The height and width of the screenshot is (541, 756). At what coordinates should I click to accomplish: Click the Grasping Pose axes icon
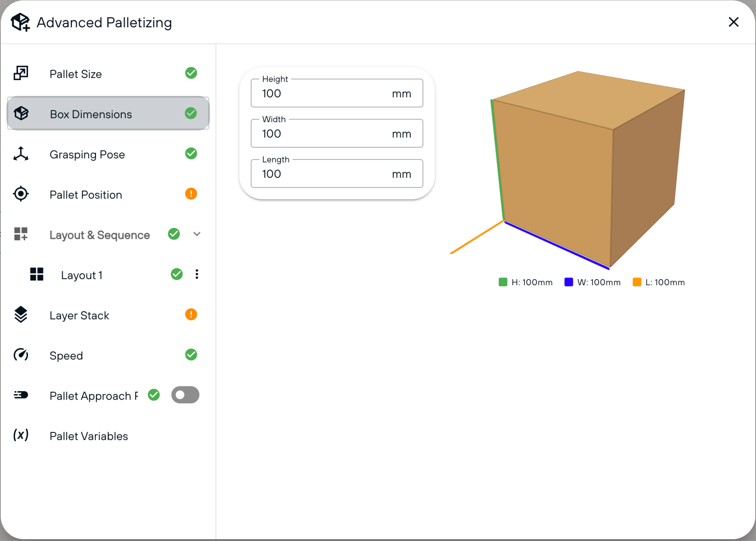(x=21, y=154)
